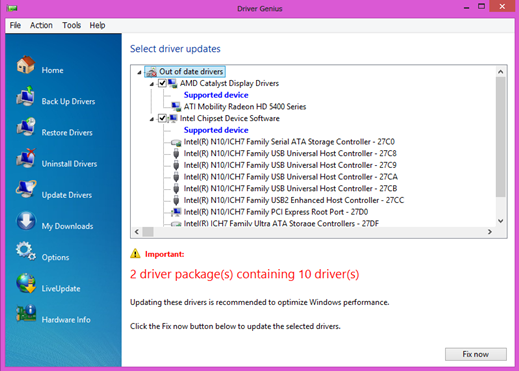The height and width of the screenshot is (371, 519).
Task: Click the Intel Chipset Device Software icon
Action: tap(173, 118)
